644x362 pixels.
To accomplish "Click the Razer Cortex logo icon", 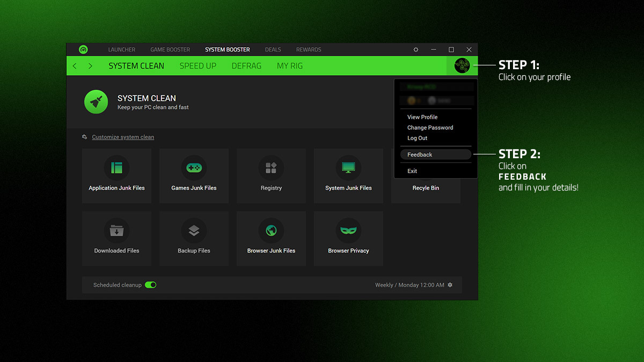I will point(83,49).
